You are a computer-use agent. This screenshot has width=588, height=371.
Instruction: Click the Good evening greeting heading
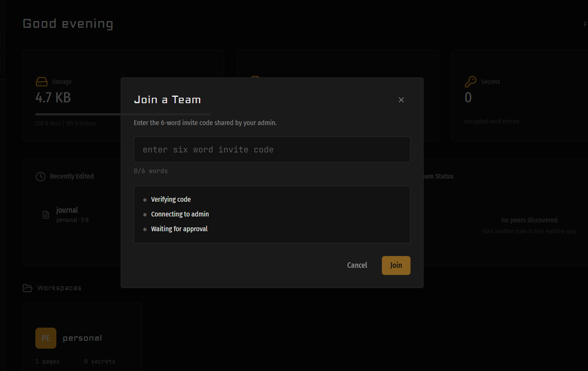[68, 23]
